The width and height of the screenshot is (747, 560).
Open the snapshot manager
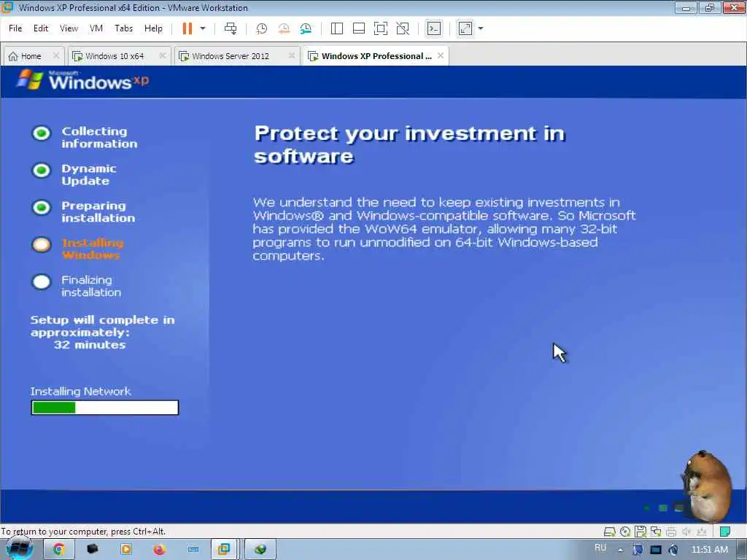click(x=306, y=28)
